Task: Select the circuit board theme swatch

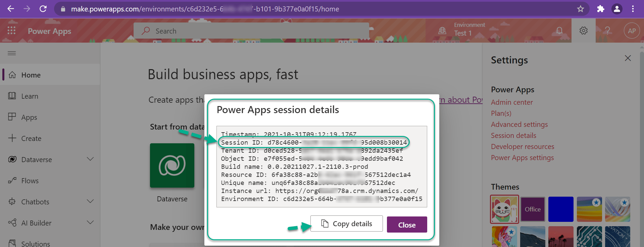Action: pyautogui.click(x=589, y=237)
